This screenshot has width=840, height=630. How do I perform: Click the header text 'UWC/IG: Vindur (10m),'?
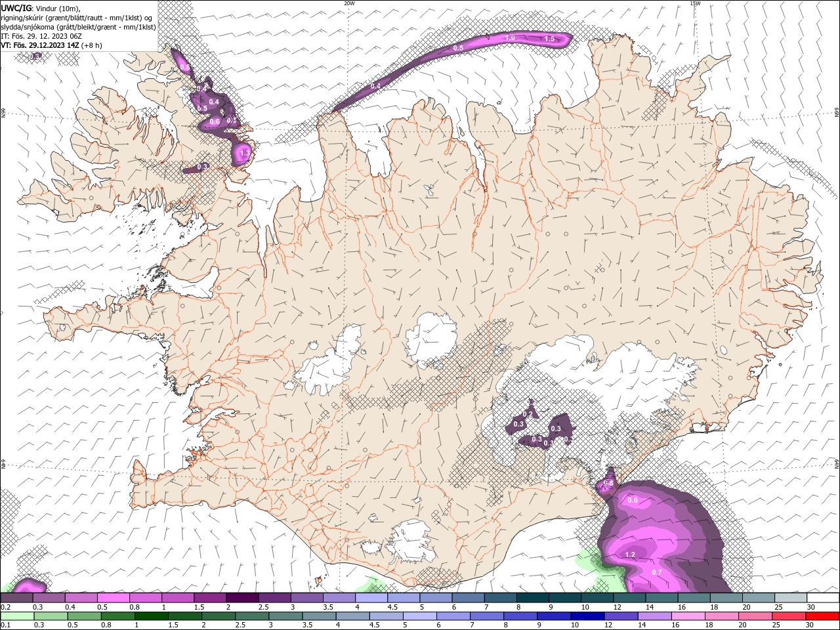pos(41,8)
